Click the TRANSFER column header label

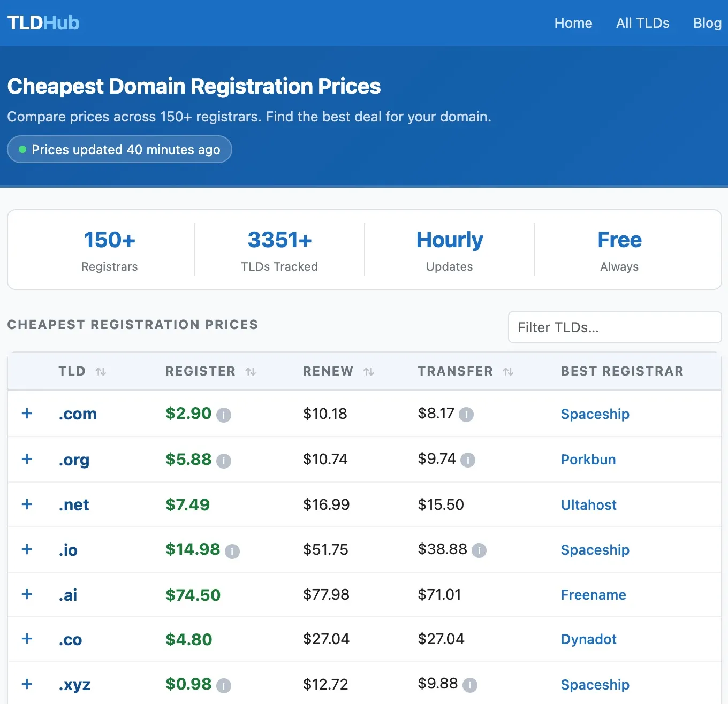click(x=456, y=371)
